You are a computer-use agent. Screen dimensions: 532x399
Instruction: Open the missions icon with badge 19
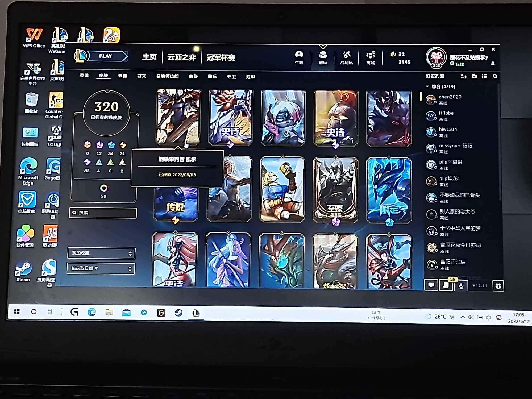[x=447, y=285]
